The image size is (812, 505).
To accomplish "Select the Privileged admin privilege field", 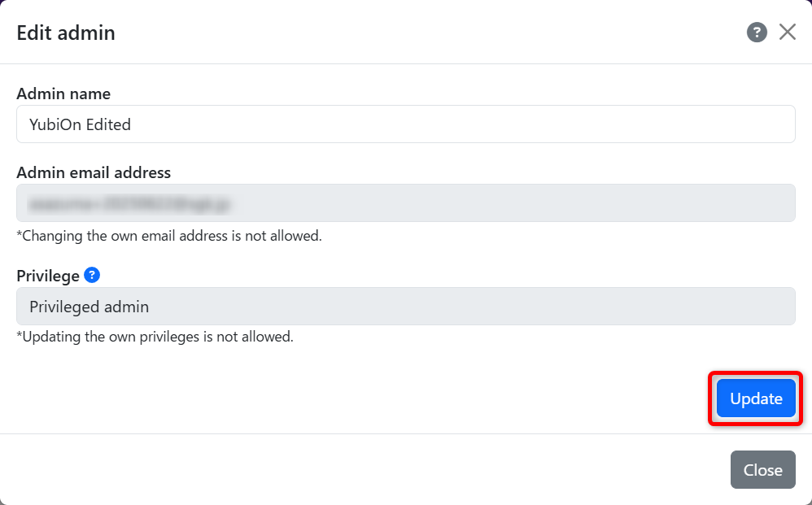I will (x=406, y=307).
